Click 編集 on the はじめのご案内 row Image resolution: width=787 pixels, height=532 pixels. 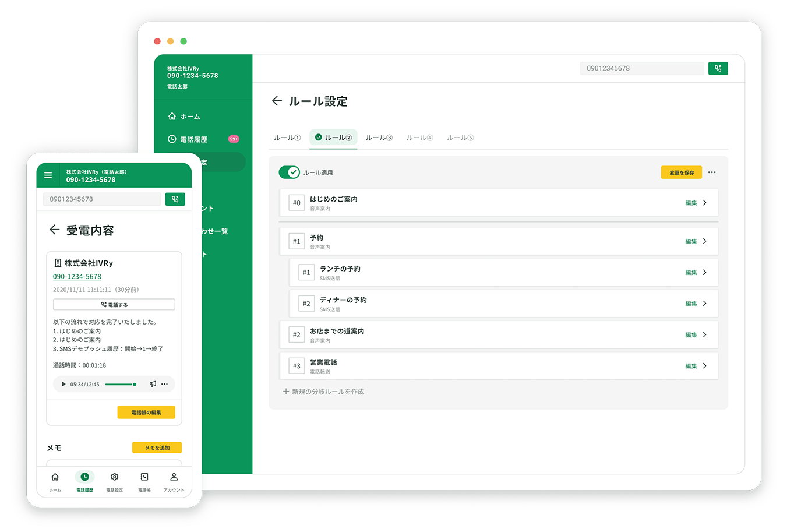(x=691, y=203)
